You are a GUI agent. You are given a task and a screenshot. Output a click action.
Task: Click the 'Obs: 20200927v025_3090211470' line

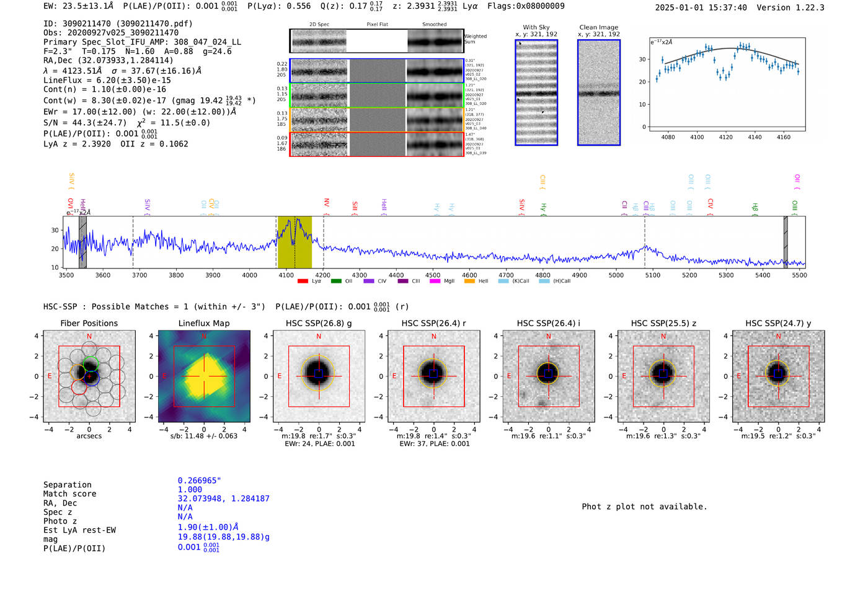pyautogui.click(x=111, y=32)
